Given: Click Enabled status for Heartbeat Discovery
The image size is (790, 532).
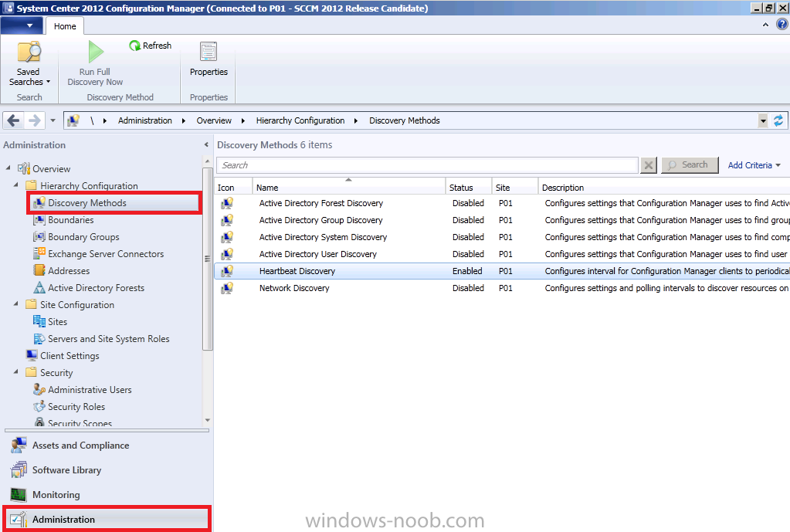Looking at the screenshot, I should (x=467, y=271).
